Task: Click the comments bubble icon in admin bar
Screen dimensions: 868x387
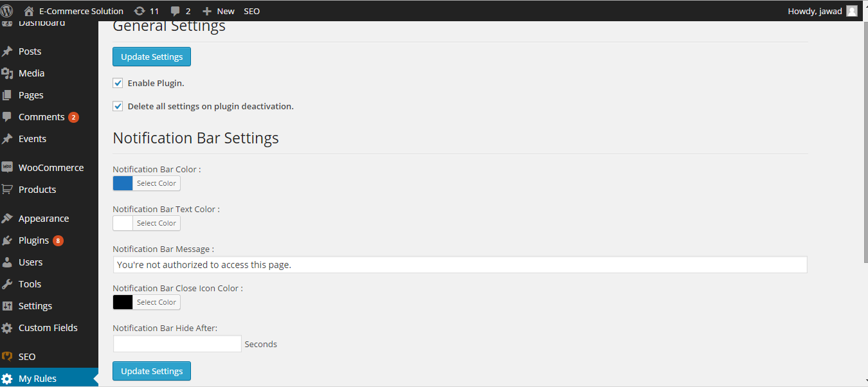Action: pos(176,11)
